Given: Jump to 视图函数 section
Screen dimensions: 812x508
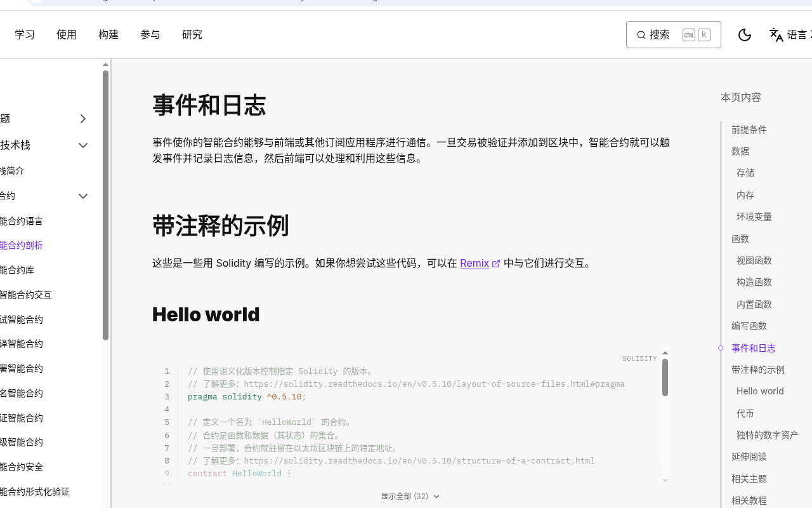Looking at the screenshot, I should 754,260.
